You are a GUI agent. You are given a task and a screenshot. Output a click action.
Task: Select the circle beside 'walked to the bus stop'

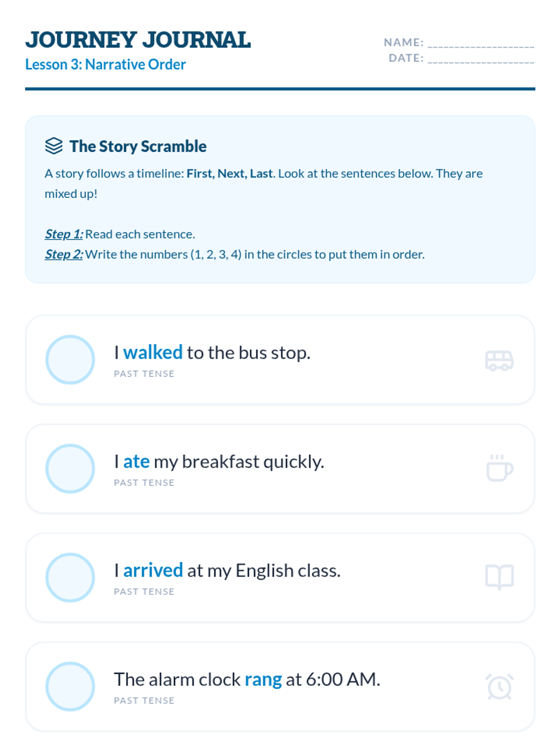click(70, 359)
